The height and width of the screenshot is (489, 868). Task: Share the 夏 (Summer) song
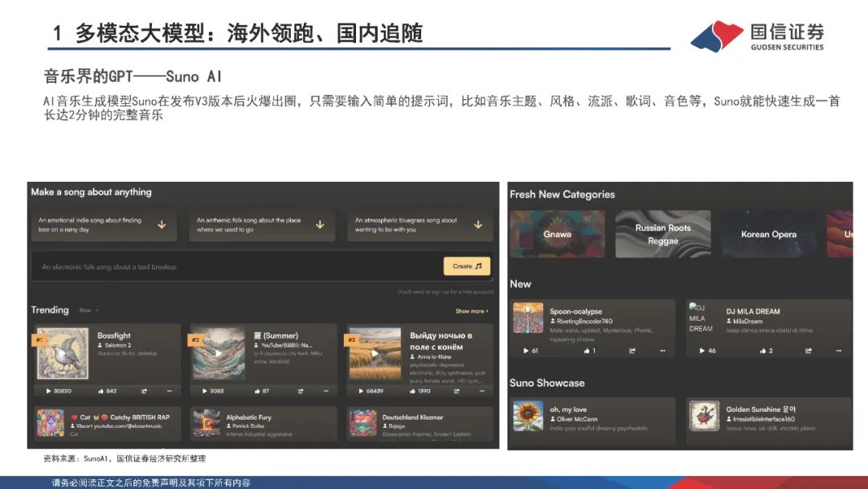pyautogui.click(x=301, y=391)
